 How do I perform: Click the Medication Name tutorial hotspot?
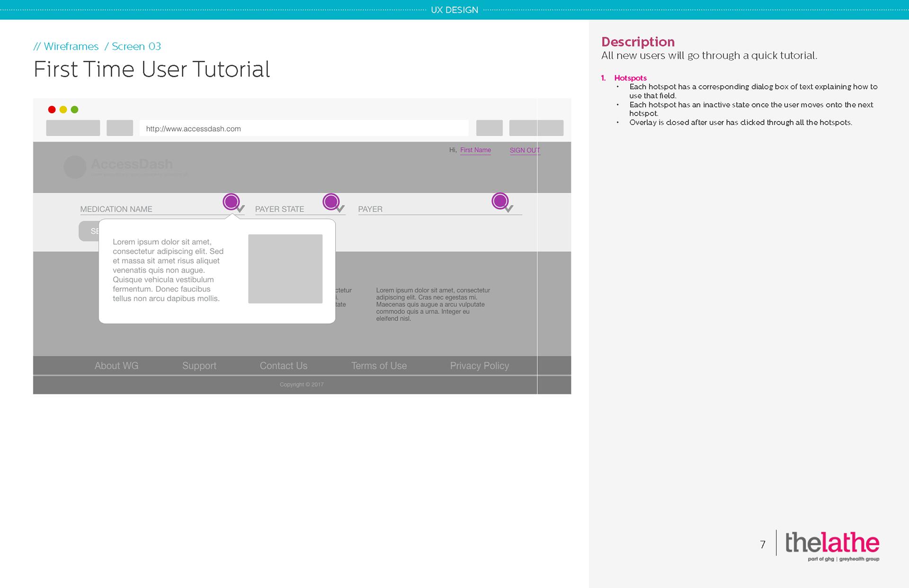pos(231,202)
